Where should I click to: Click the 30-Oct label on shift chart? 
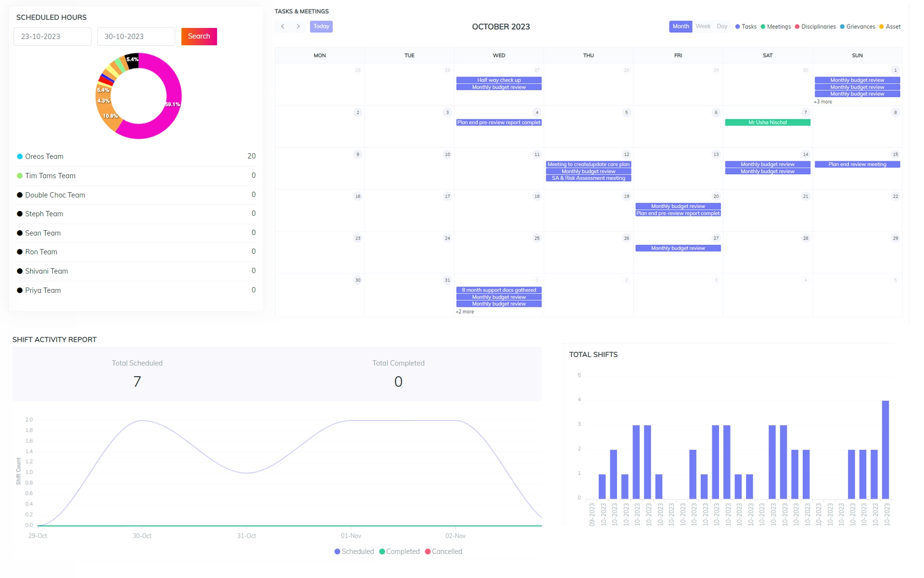[142, 536]
